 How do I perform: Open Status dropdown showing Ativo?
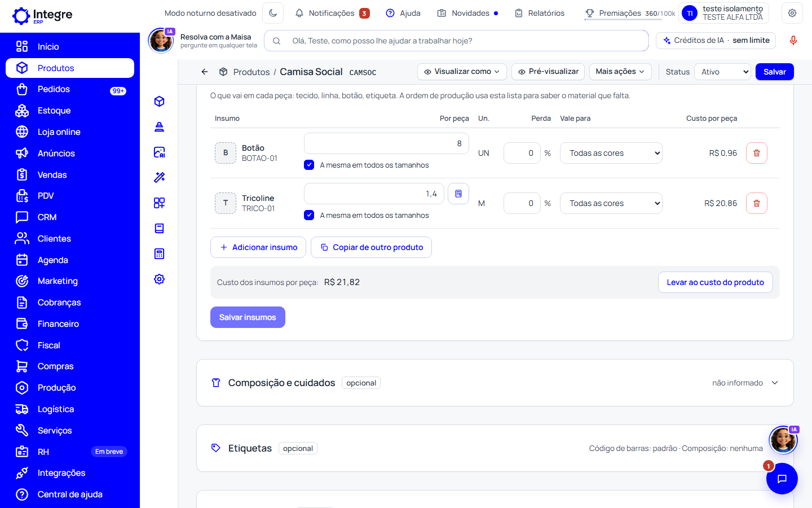click(723, 72)
